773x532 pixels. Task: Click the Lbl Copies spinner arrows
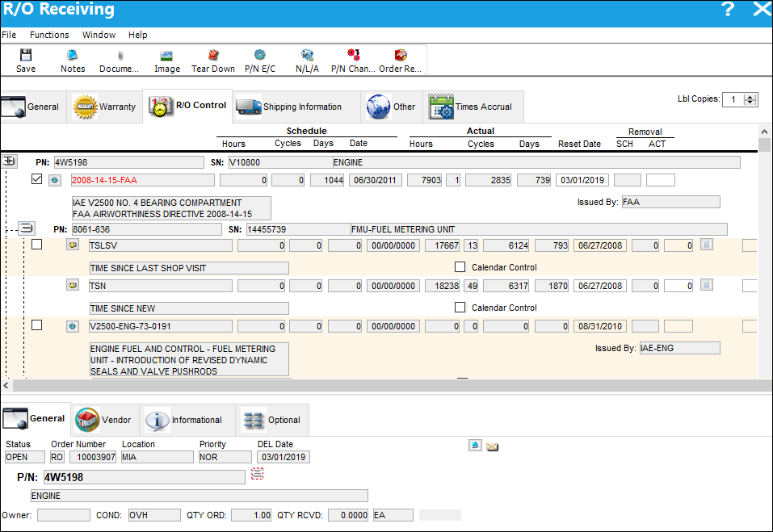tap(750, 99)
